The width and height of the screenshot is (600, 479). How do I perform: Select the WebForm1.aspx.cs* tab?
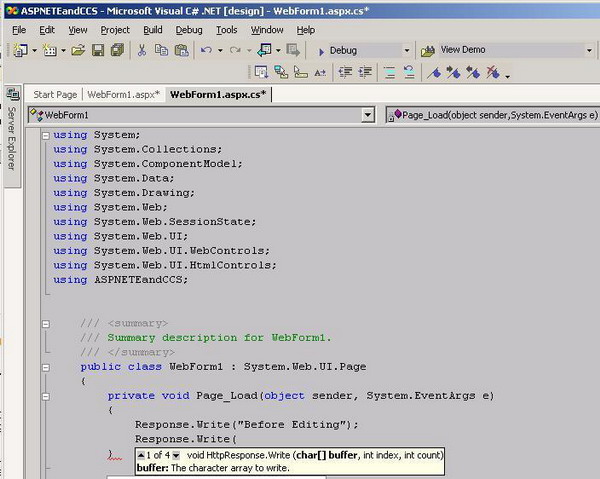coord(218,94)
